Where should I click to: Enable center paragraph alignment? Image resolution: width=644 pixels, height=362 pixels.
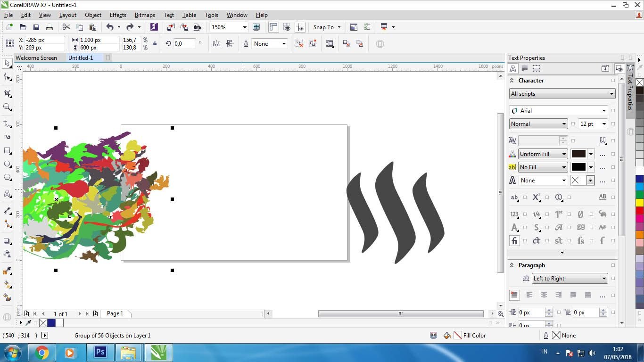click(x=544, y=295)
